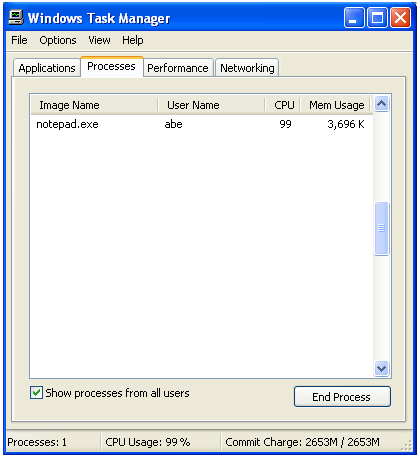Open the Help menu

pos(133,40)
